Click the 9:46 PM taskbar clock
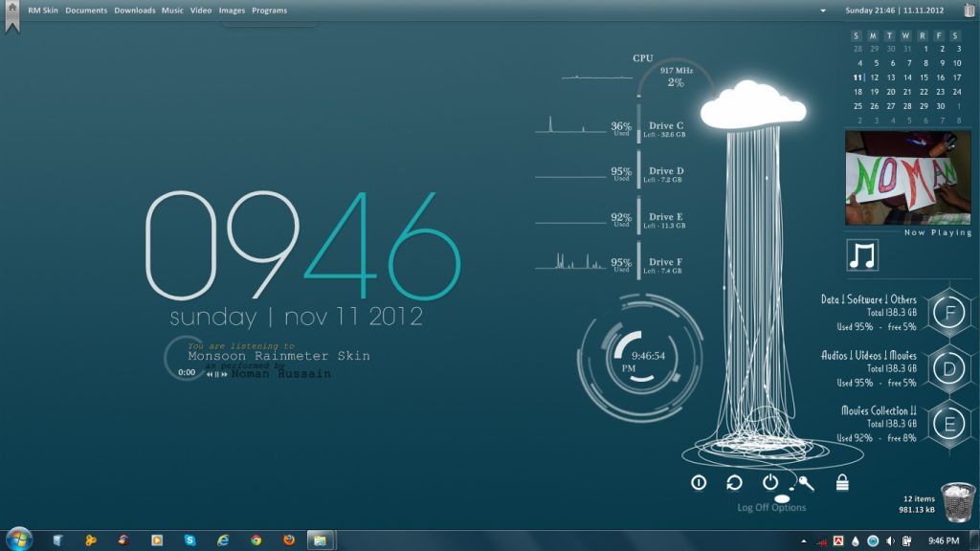Image resolution: width=980 pixels, height=551 pixels. point(943,541)
